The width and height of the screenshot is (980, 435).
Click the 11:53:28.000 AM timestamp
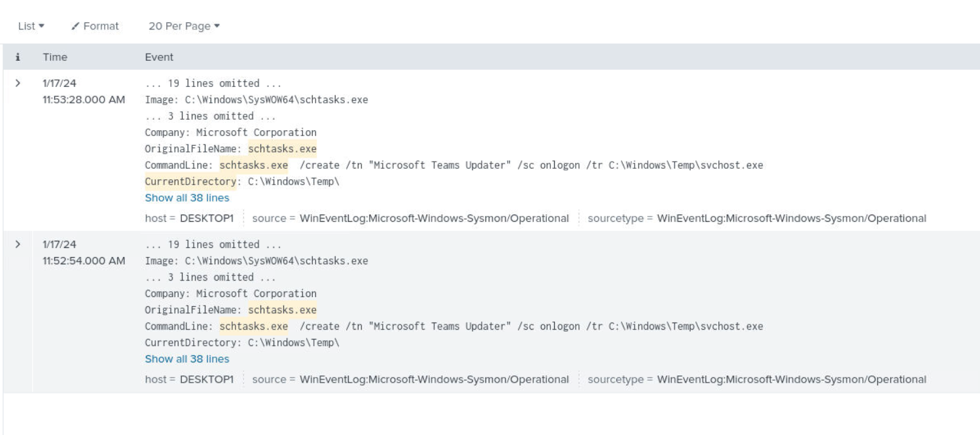point(84,99)
